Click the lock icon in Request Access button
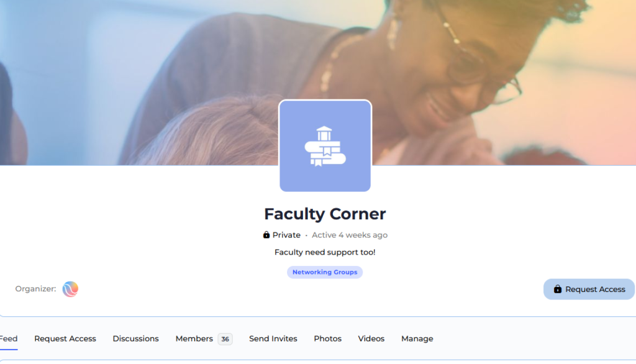 pos(558,289)
